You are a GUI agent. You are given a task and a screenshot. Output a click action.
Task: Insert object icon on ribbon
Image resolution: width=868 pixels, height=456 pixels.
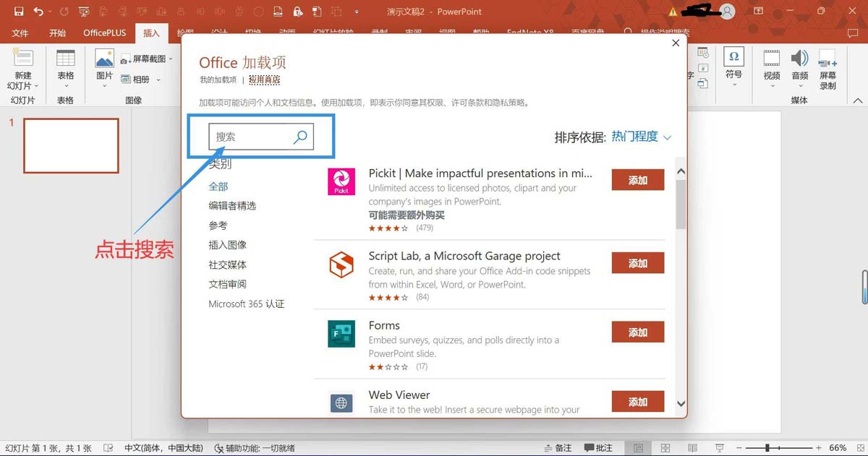[x=702, y=84]
